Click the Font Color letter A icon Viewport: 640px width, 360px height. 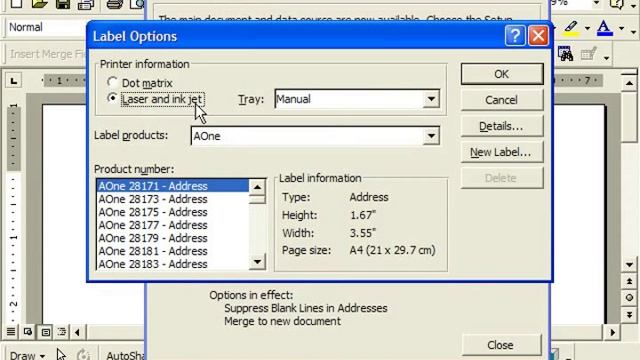[x=604, y=28]
